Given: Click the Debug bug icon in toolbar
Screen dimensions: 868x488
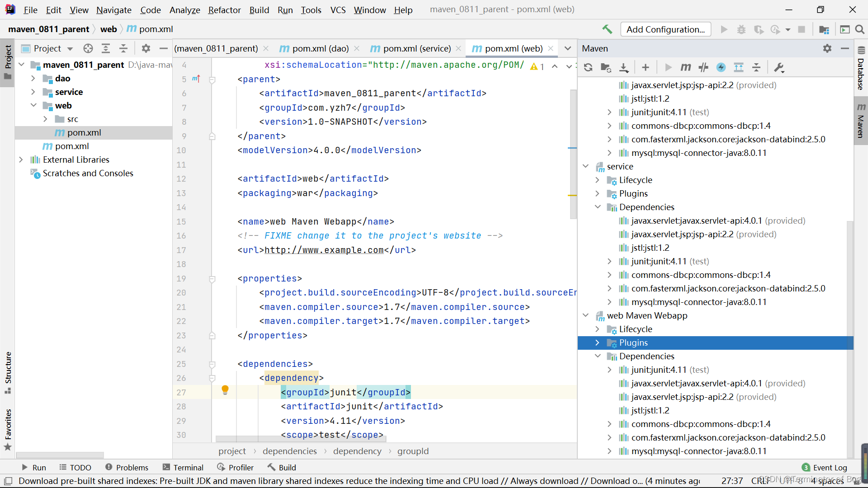Looking at the screenshot, I should (741, 29).
